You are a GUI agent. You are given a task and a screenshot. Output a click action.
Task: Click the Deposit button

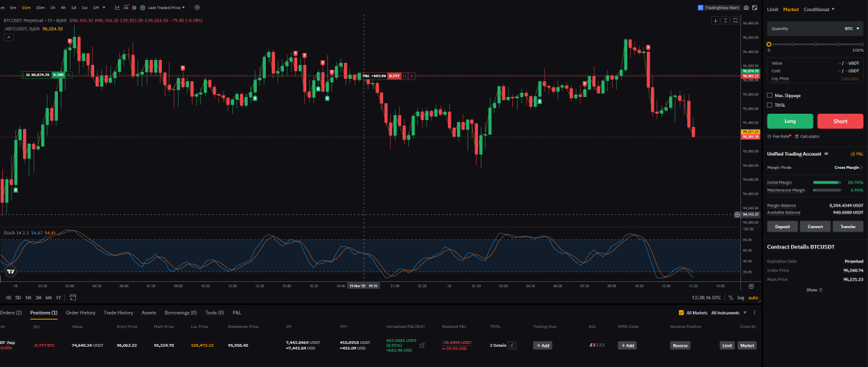[x=783, y=226]
